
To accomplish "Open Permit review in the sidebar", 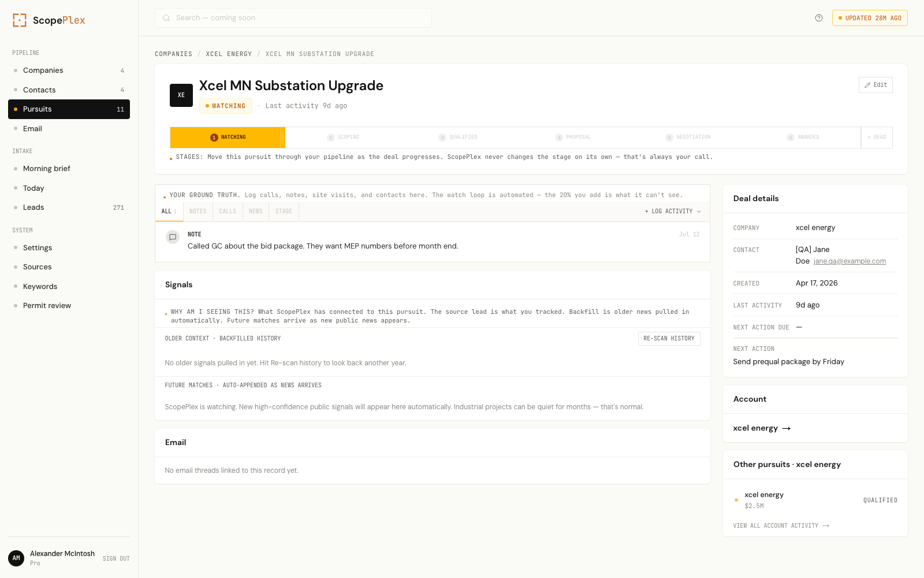I will click(69, 306).
